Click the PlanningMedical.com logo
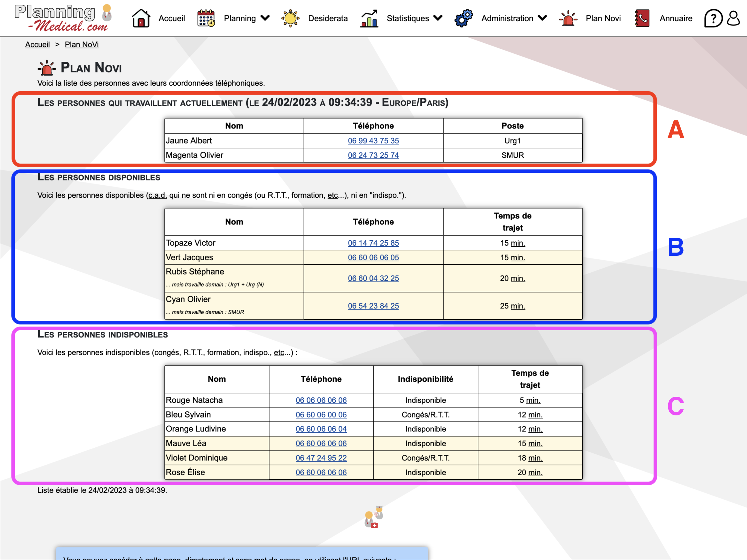The image size is (747, 560). point(62,18)
